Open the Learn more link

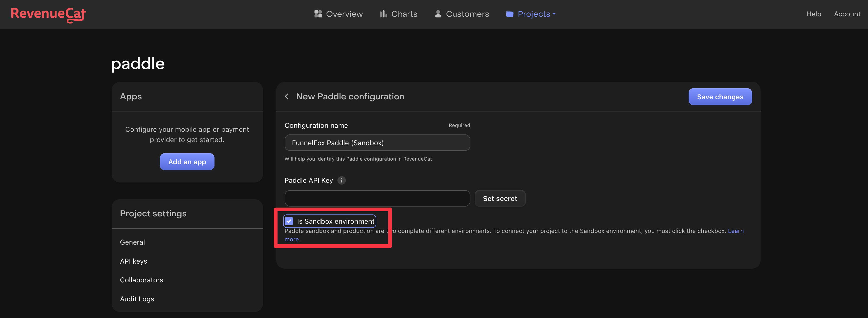[x=736, y=231]
